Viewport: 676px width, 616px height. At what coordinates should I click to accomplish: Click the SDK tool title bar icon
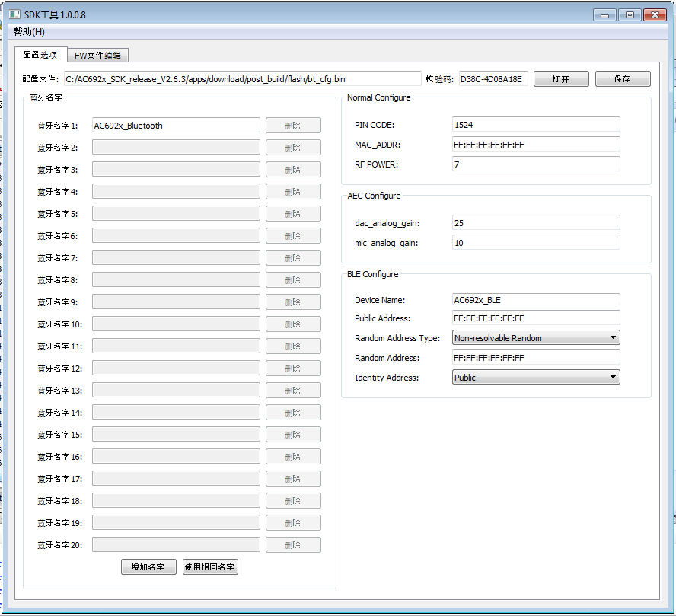coord(14,15)
